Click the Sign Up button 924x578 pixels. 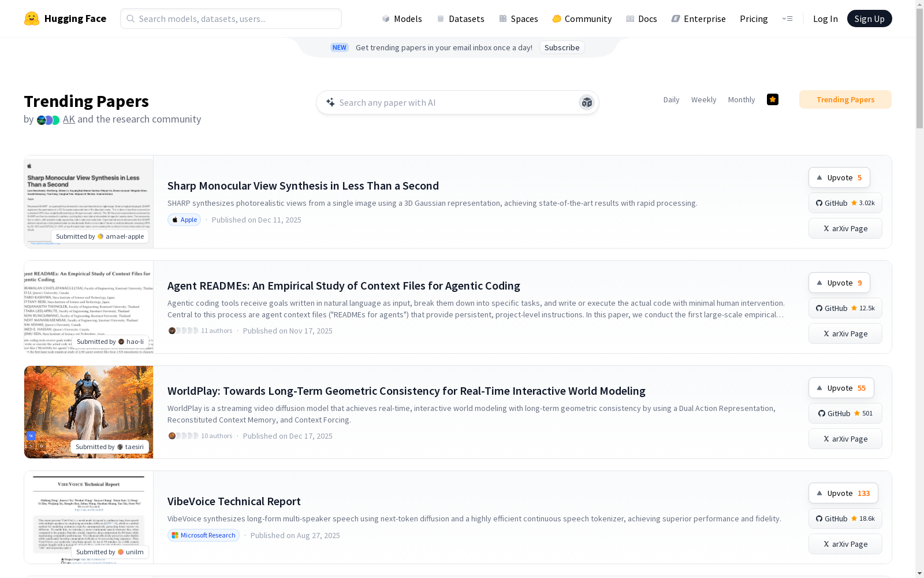tap(869, 18)
